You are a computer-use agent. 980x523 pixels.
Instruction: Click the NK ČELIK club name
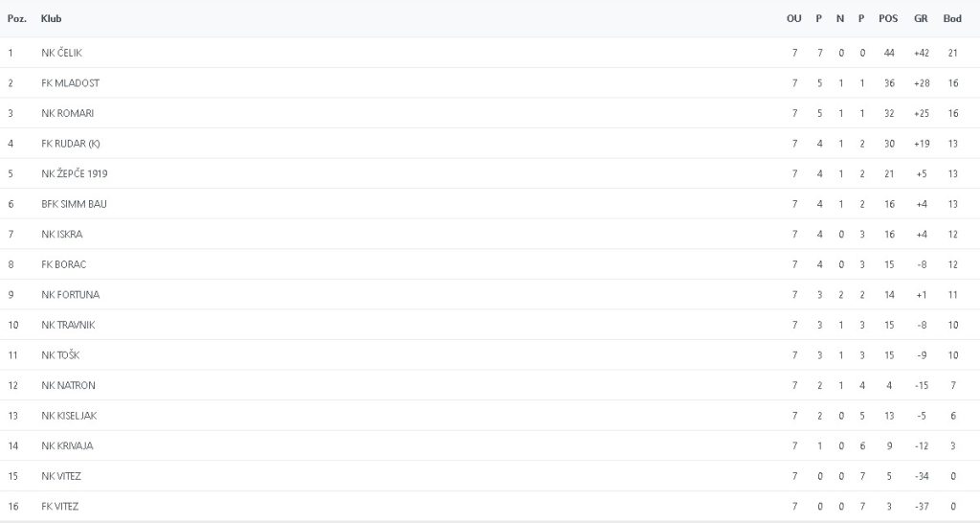(x=61, y=53)
